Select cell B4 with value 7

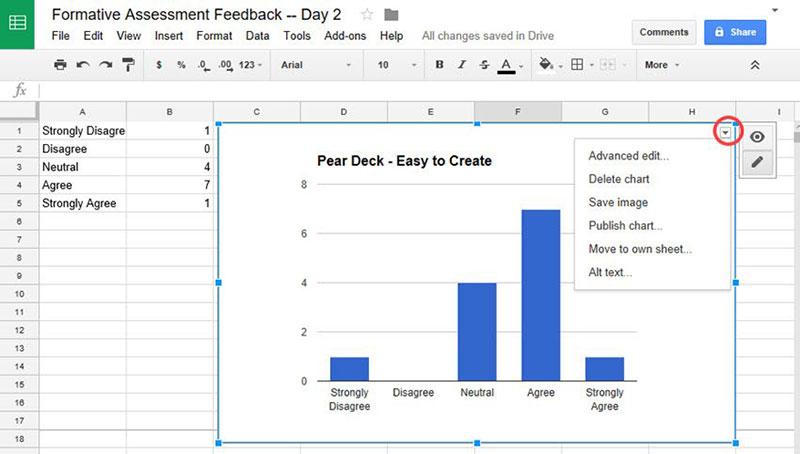170,185
